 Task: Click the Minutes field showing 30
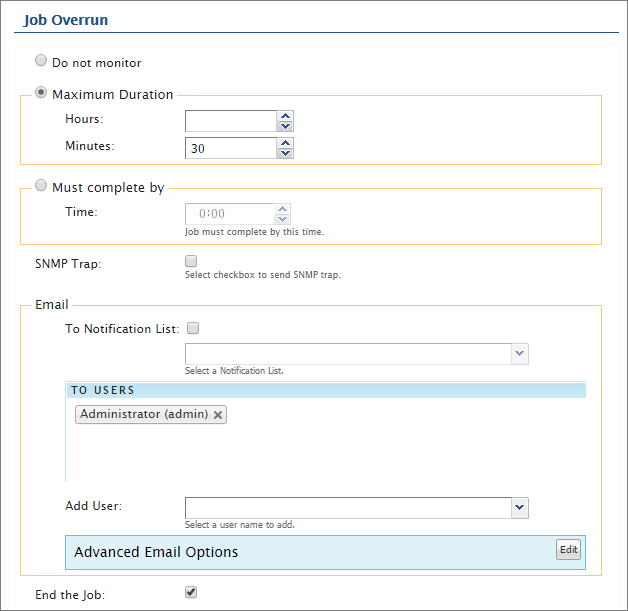[x=230, y=148]
